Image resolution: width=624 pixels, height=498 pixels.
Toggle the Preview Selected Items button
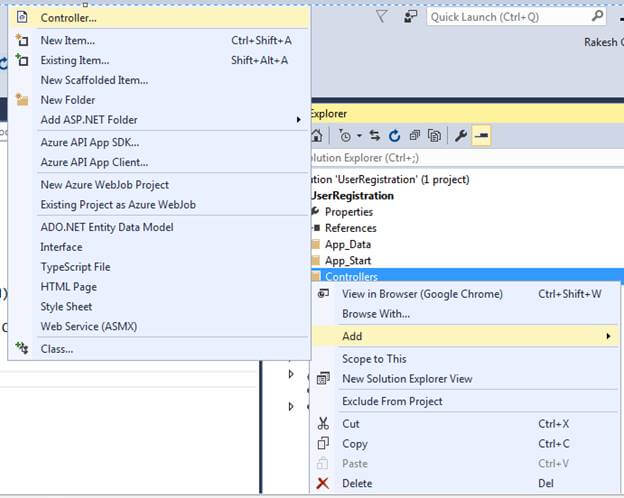point(481,136)
